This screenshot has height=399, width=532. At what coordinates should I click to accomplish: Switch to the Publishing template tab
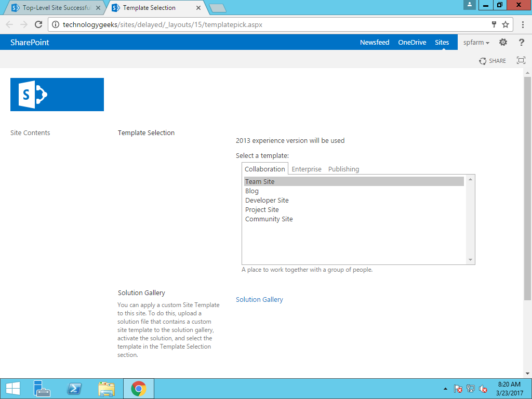pos(343,169)
